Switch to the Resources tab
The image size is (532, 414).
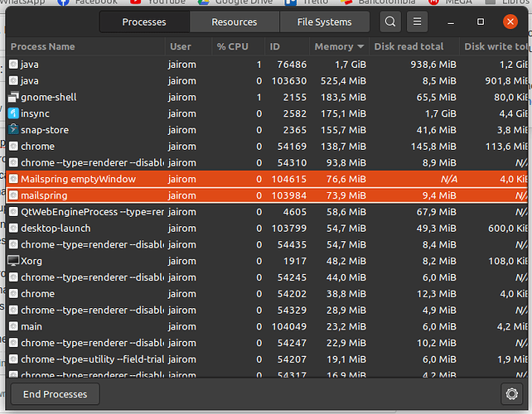point(235,22)
